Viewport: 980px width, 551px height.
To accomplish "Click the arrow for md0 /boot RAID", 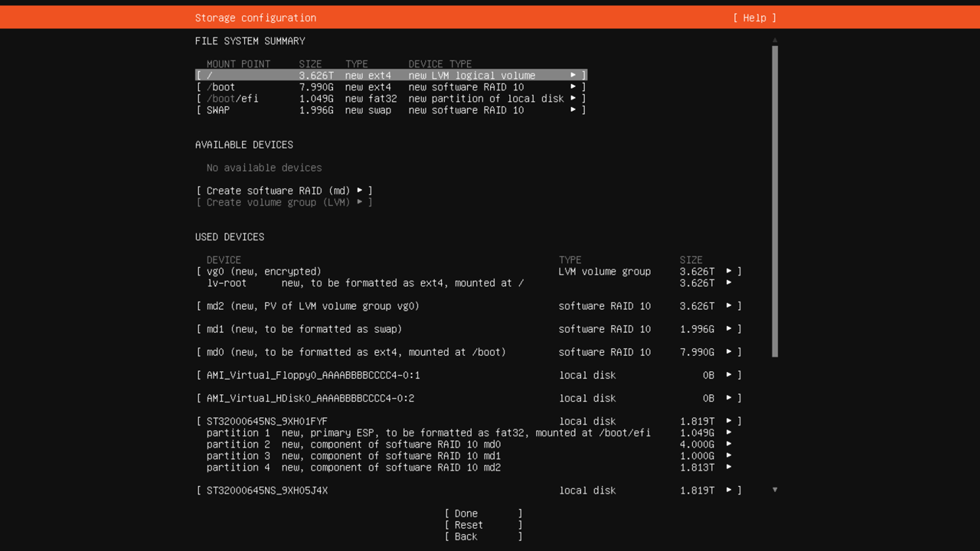I will tap(729, 352).
